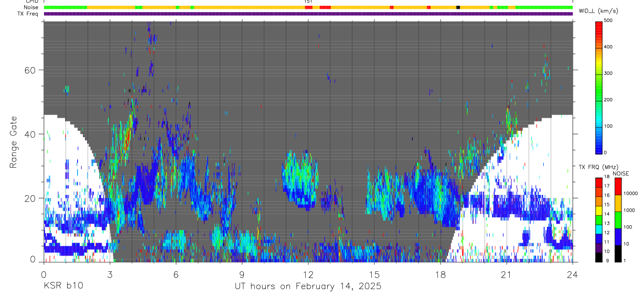Click the dark blue bottom of the WID colorbar
The image size is (644, 297).
coord(598,149)
